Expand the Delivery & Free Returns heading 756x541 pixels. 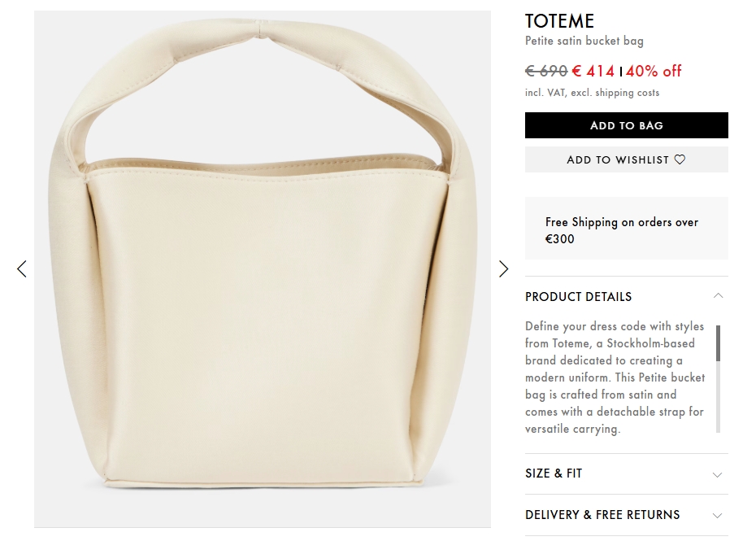(x=602, y=515)
